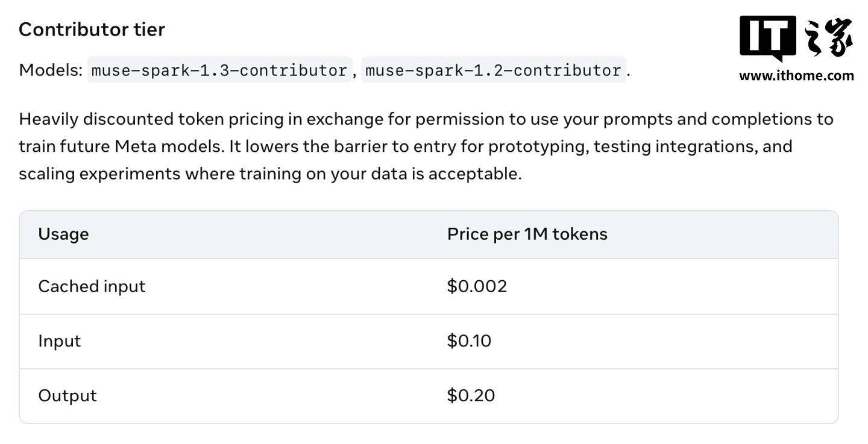Click the Models: label text
Viewport: 868px width, 444px height.
[x=51, y=70]
